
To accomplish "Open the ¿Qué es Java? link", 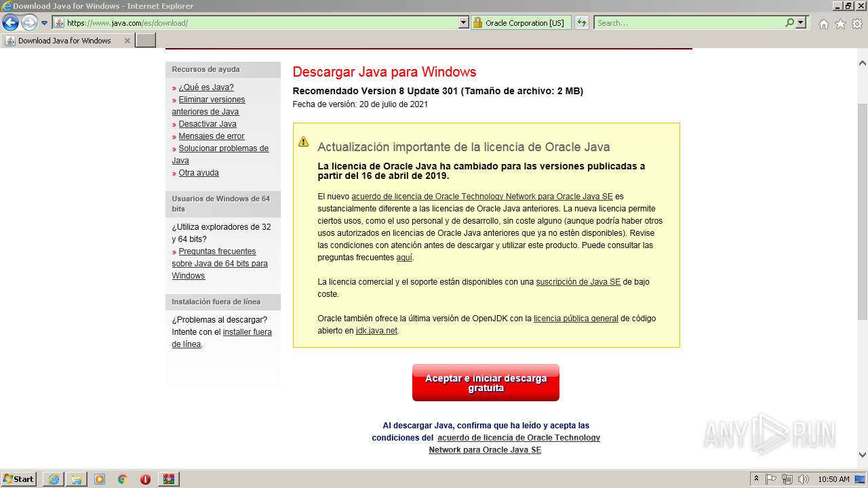I will point(206,87).
